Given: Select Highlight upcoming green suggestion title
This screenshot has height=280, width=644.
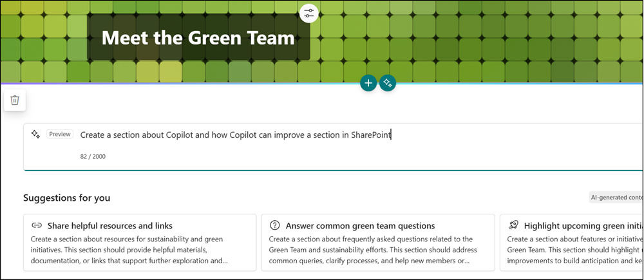Looking at the screenshot, I should 580,226.
